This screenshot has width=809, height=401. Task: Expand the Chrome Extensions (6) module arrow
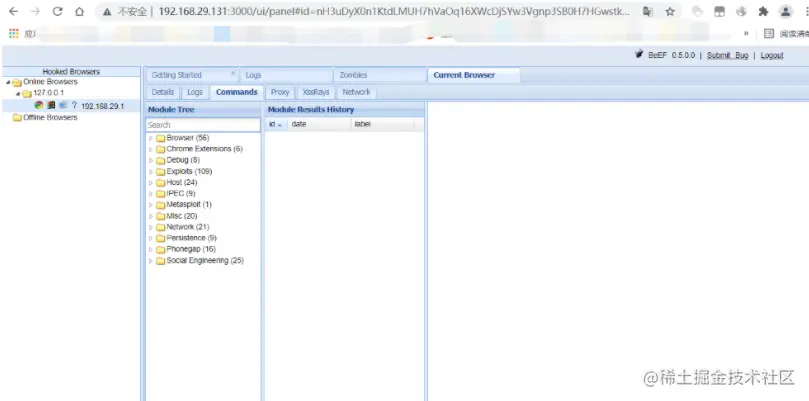click(151, 150)
